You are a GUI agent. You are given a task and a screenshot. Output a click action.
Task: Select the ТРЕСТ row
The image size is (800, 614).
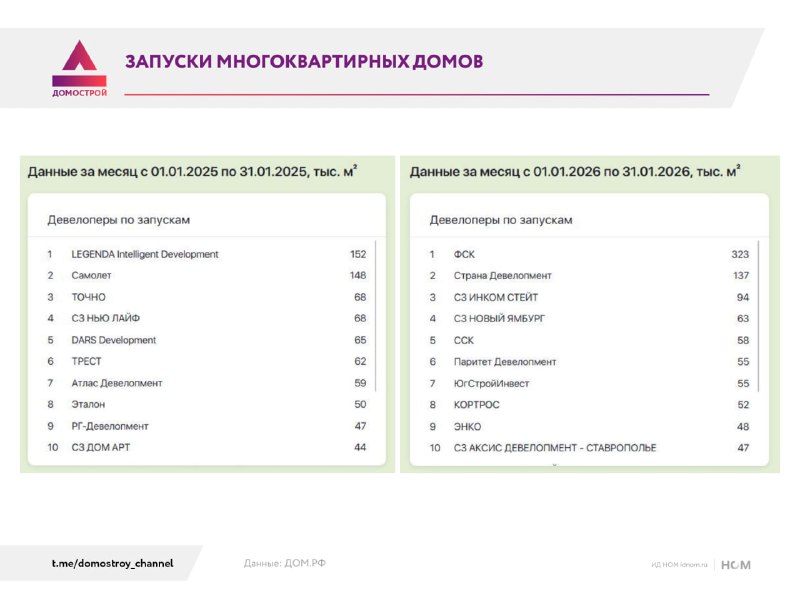(207, 361)
